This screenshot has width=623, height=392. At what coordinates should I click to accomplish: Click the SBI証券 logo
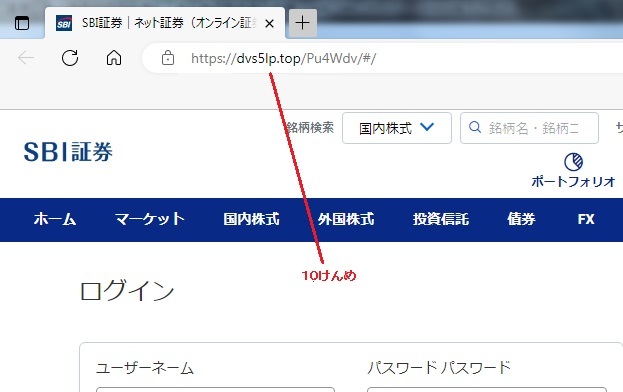pos(68,152)
